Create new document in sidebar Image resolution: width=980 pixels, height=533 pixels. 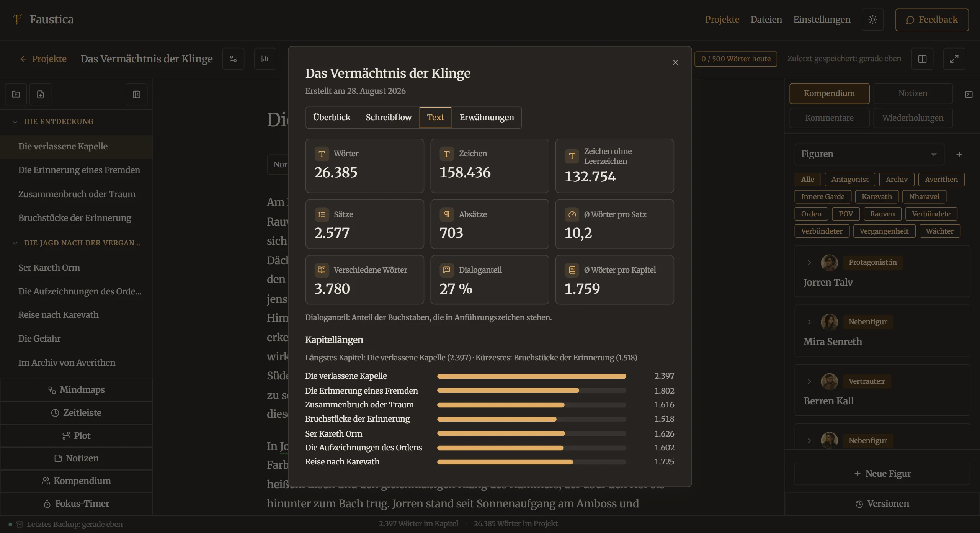[40, 94]
